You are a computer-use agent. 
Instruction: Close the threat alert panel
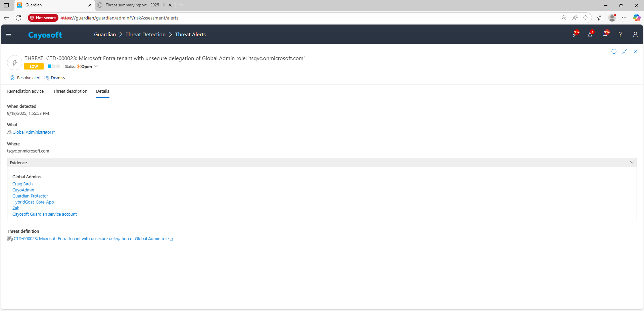[x=635, y=51]
